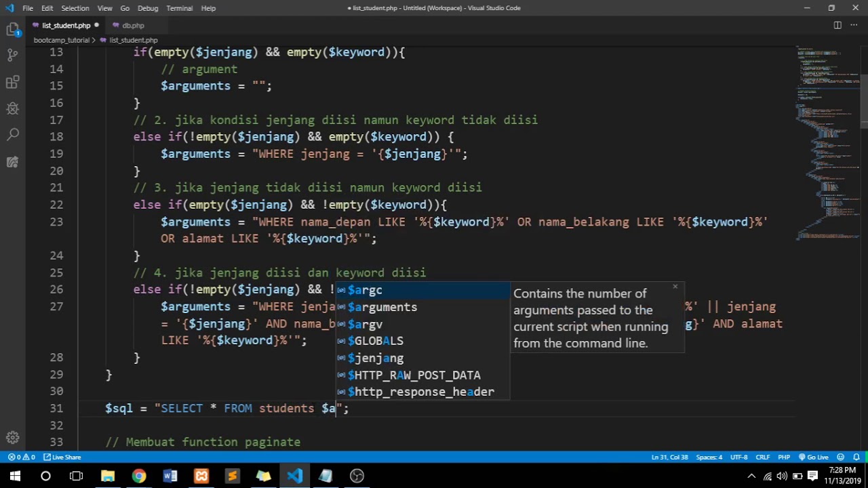Click the volume icon in system tray
The height and width of the screenshot is (488, 868).
pos(782,476)
